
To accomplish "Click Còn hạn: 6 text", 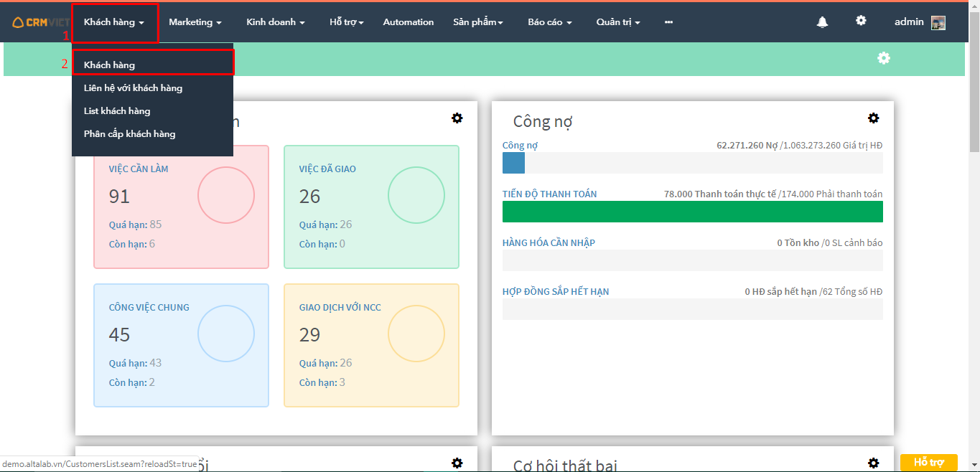I will pyautogui.click(x=132, y=244).
